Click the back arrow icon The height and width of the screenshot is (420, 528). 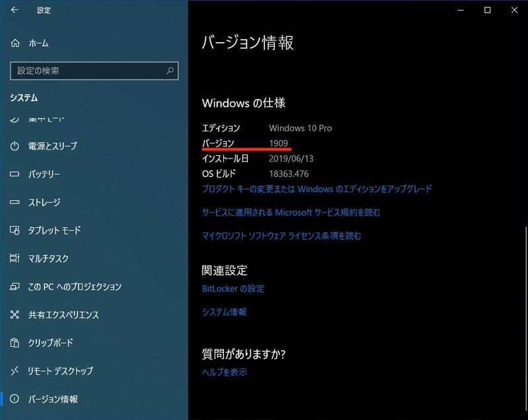[15, 10]
